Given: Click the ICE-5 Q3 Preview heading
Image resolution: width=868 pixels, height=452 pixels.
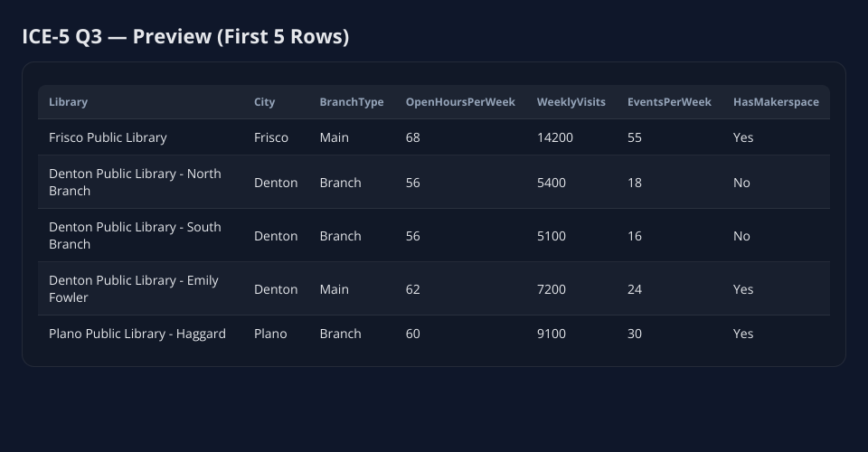Looking at the screenshot, I should (185, 36).
